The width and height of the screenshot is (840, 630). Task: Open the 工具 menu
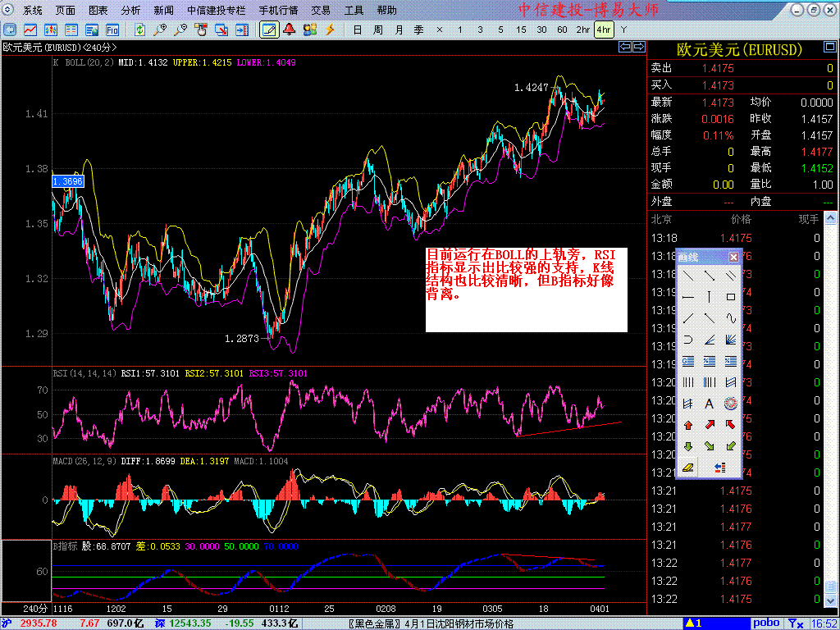click(354, 10)
